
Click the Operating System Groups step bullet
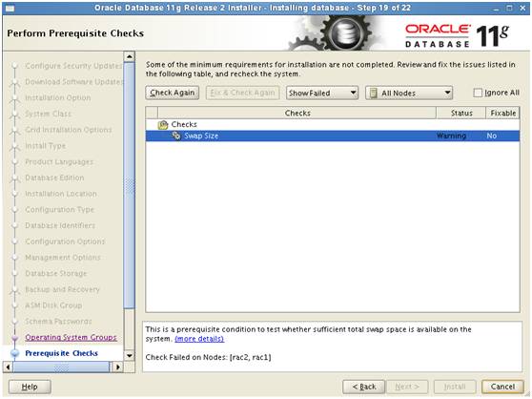[15, 338]
